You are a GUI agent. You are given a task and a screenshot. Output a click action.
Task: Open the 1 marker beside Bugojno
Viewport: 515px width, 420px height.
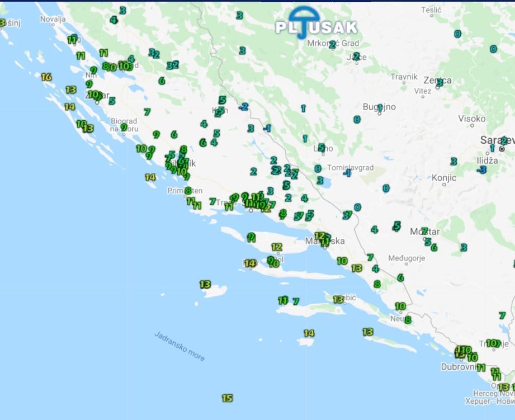tap(380, 108)
